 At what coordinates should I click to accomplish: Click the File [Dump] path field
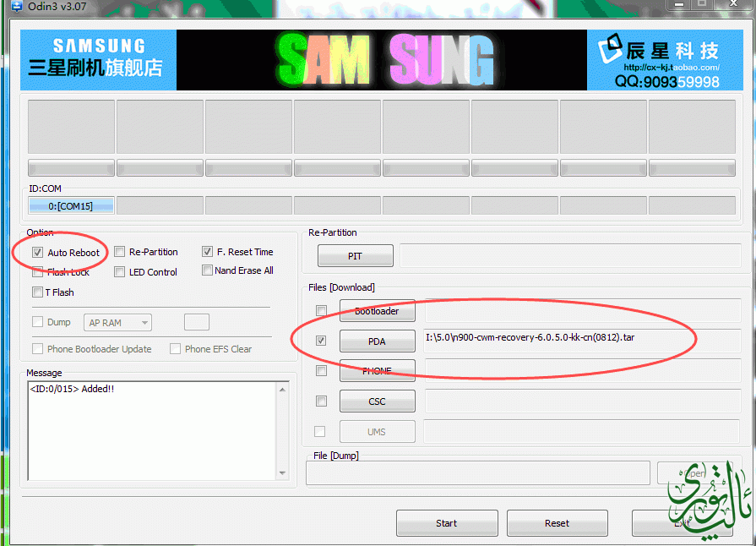click(x=478, y=473)
